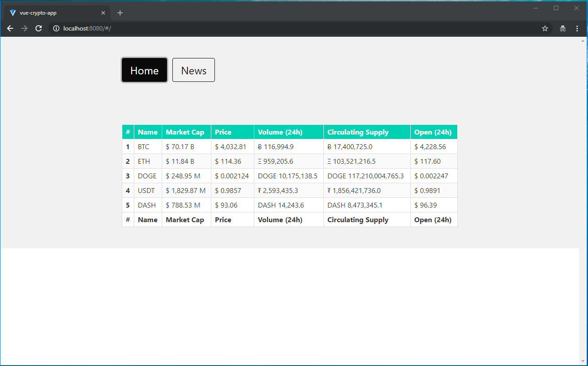
Task: Click the Circulating Supply column header
Action: [357, 131]
